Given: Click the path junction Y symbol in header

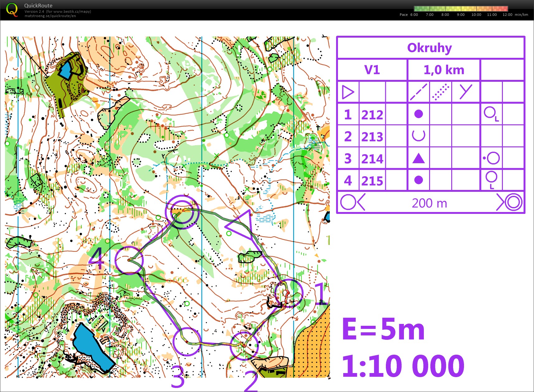Looking at the screenshot, I should click(x=466, y=92).
